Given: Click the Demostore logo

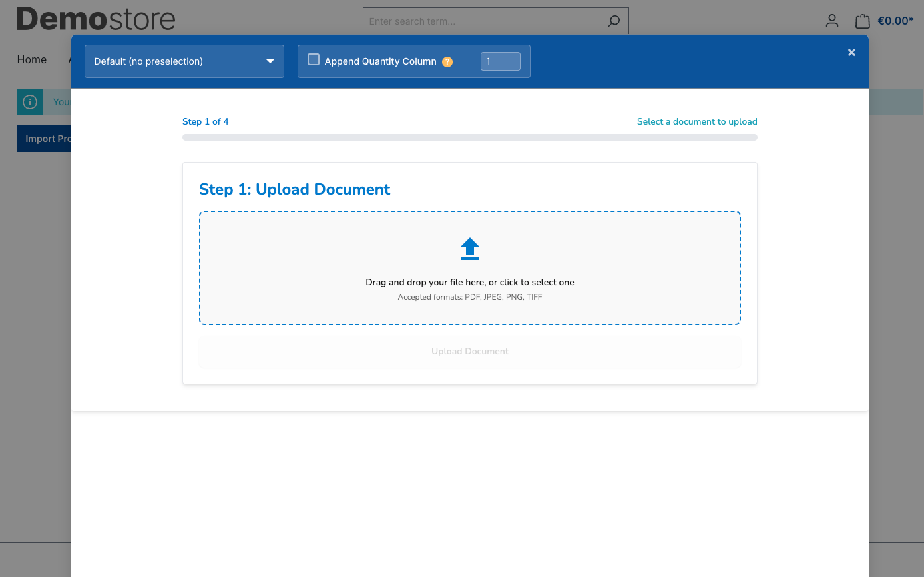Looking at the screenshot, I should tap(95, 19).
